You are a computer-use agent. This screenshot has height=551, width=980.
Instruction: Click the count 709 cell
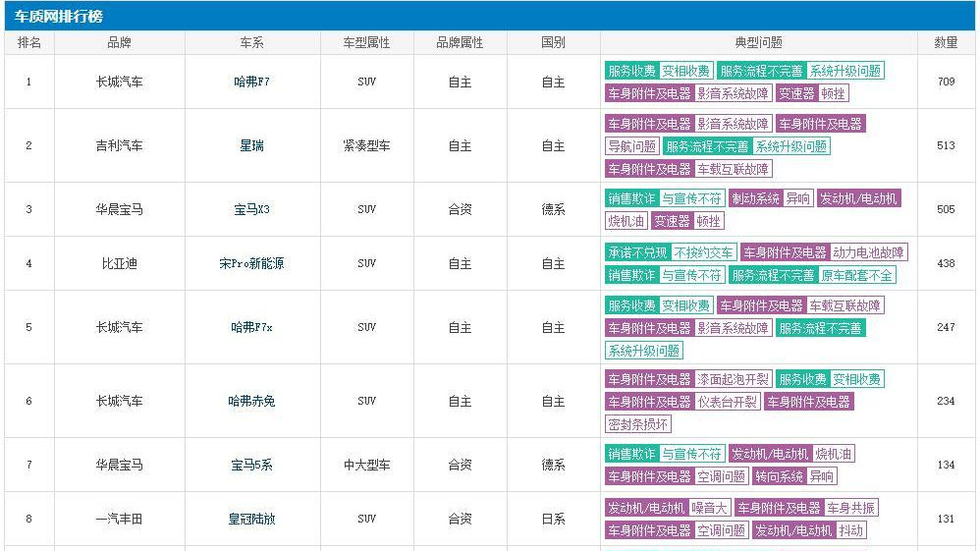coord(947,82)
